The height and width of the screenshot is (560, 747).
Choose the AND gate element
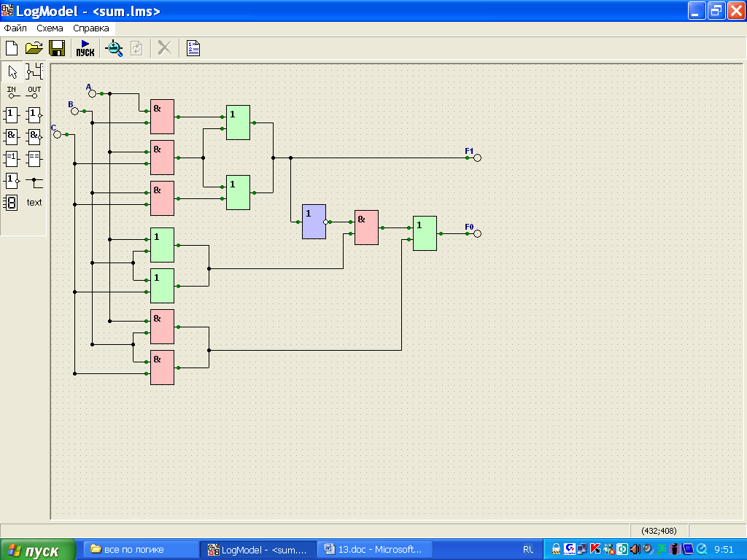pos(12,136)
